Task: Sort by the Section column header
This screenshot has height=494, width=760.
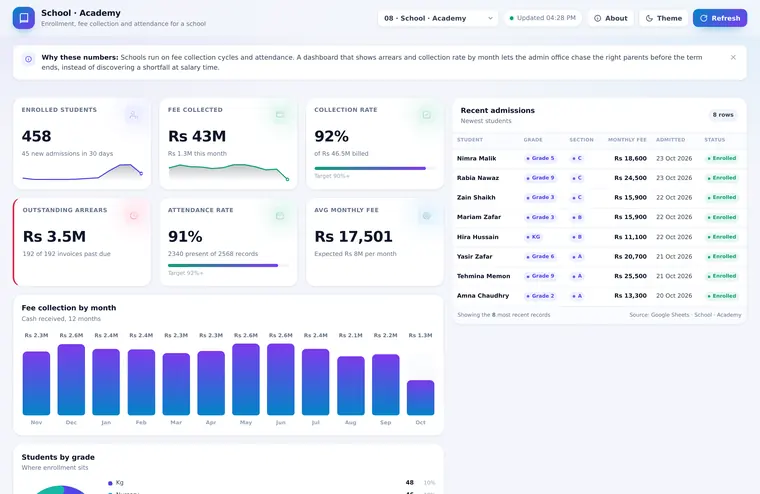Action: click(x=581, y=140)
